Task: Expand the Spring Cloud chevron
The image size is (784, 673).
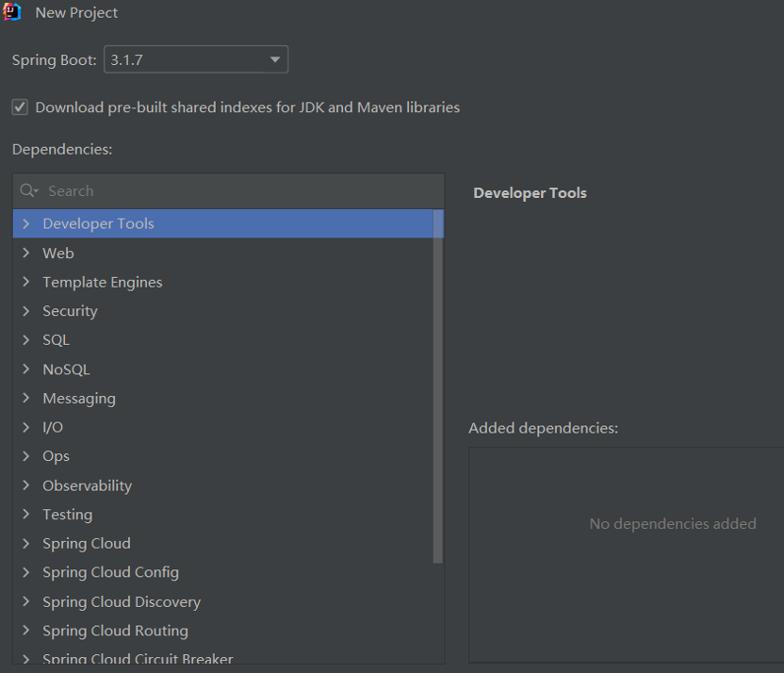Action: tap(26, 544)
